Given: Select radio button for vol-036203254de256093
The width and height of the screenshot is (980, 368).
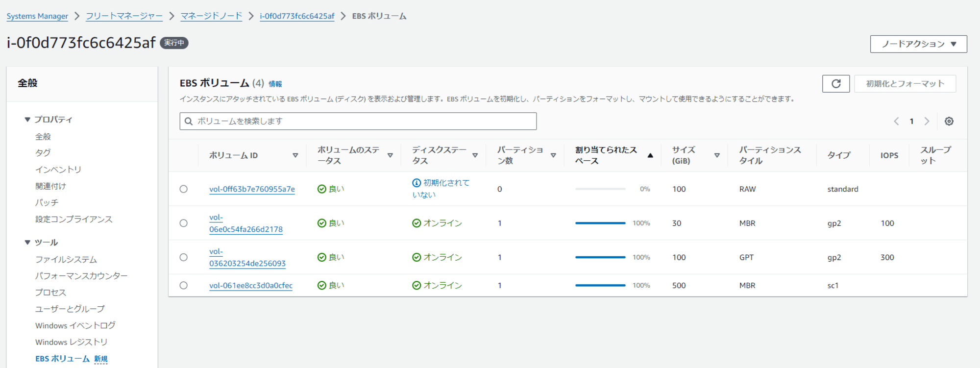Looking at the screenshot, I should point(184,257).
